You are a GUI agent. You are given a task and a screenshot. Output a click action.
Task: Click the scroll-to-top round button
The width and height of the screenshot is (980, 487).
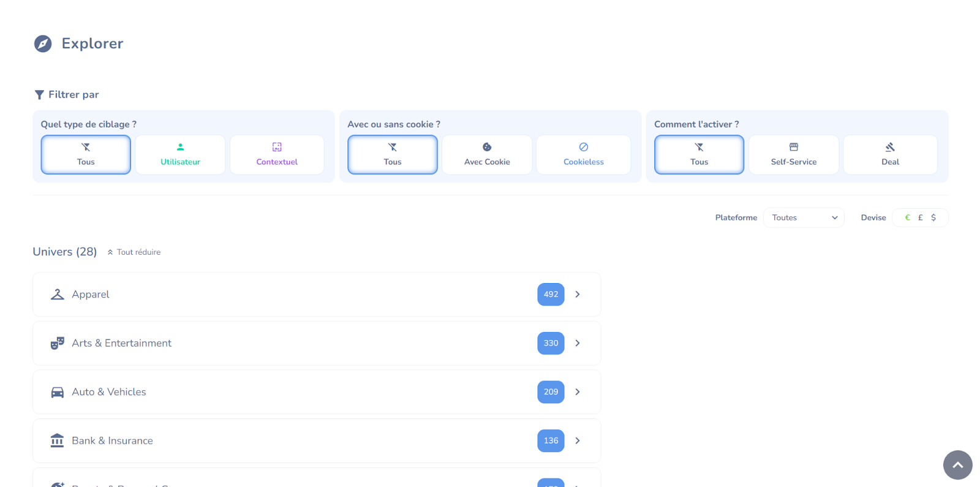coord(958,465)
